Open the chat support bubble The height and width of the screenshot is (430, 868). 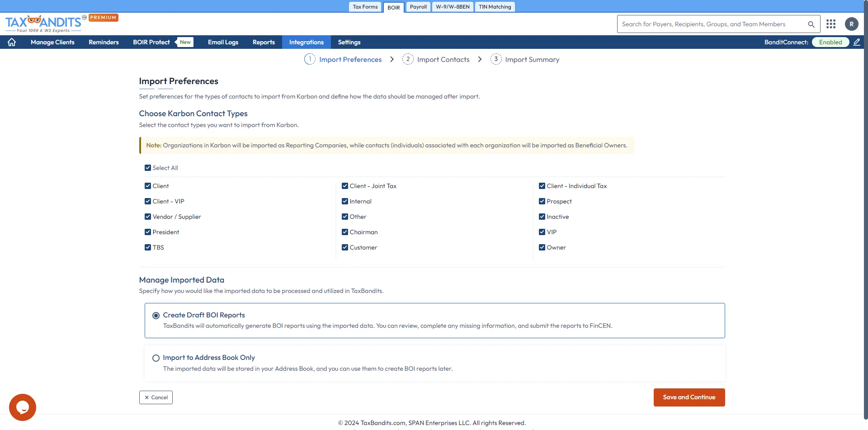23,407
